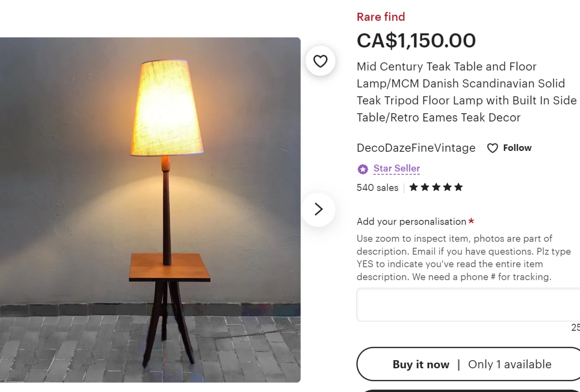
Task: Open the shop page DecoDazeFineVintage
Action: pyautogui.click(x=415, y=148)
